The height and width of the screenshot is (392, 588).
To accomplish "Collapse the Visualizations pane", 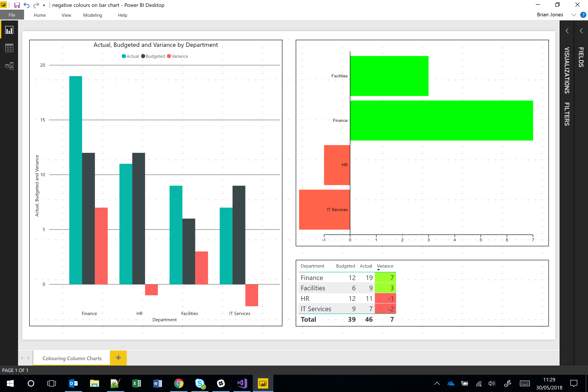I will [567, 31].
